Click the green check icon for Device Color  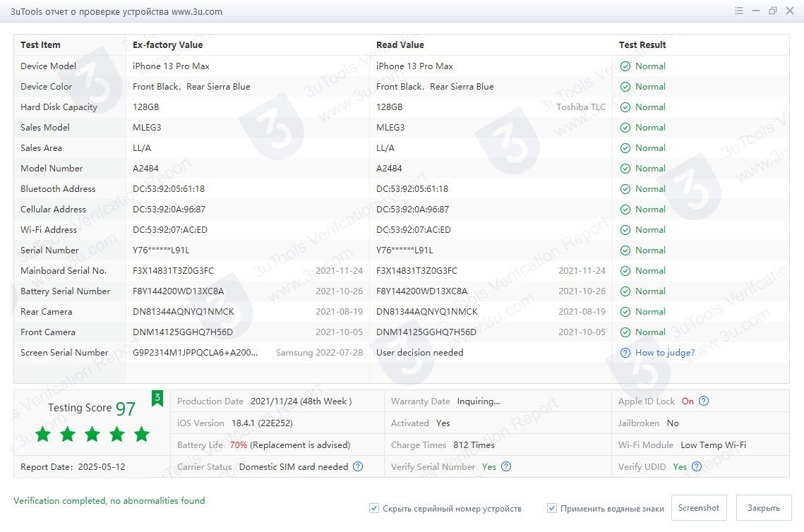pyautogui.click(x=625, y=87)
